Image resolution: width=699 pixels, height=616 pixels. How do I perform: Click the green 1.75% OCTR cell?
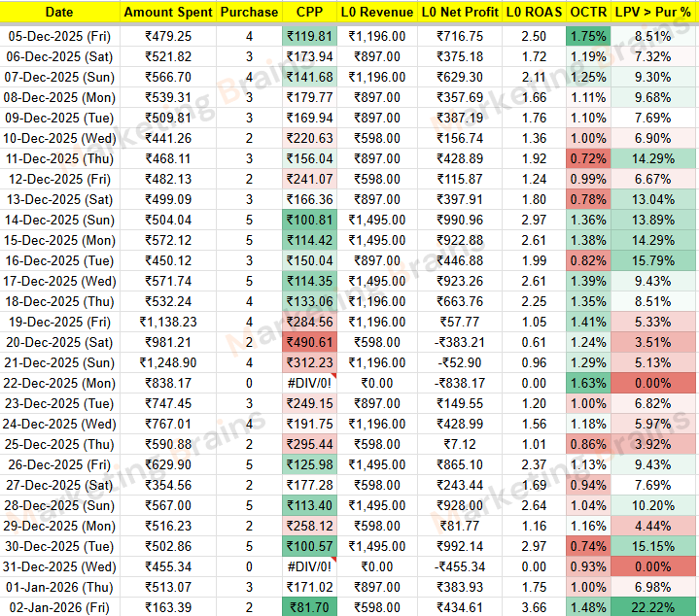click(588, 36)
